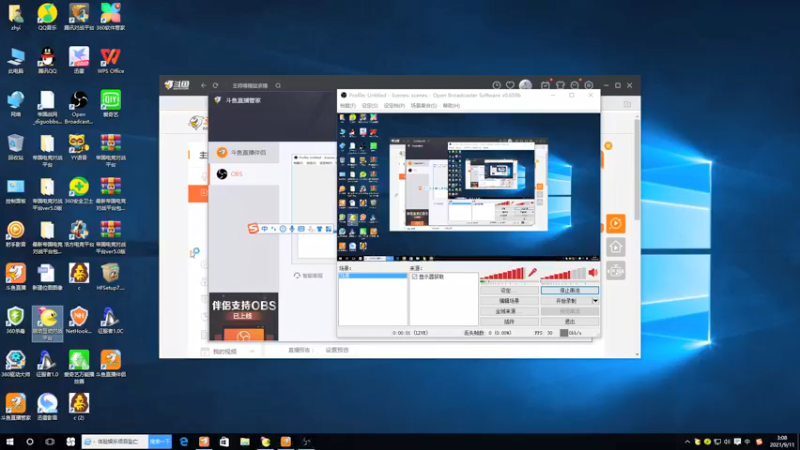
Task: Open the QQ Music desktop shortcut
Action: [47, 16]
